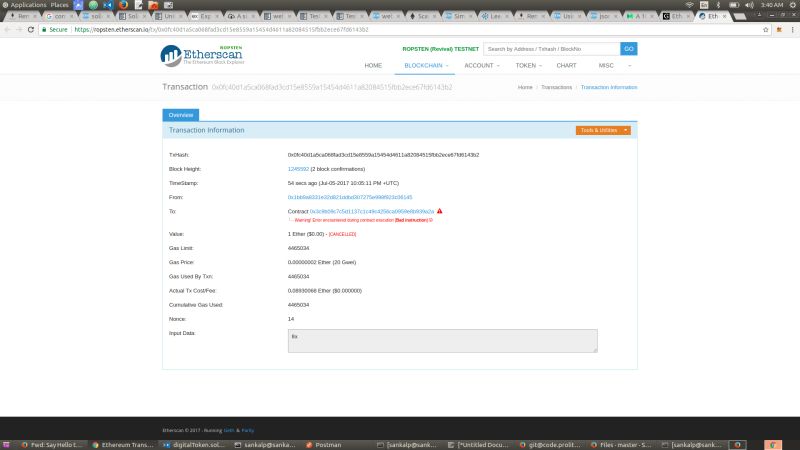This screenshot has height=450, width=800.
Task: Select the Overview tab
Action: point(181,115)
